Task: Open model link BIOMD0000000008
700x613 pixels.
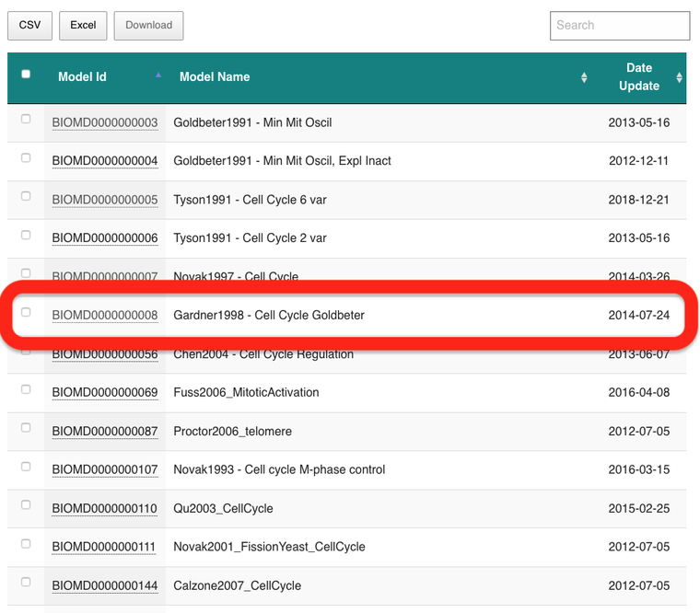Action: tap(105, 315)
